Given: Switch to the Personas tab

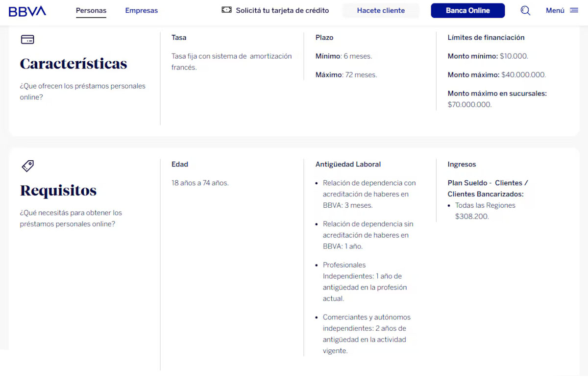Looking at the screenshot, I should point(91,10).
